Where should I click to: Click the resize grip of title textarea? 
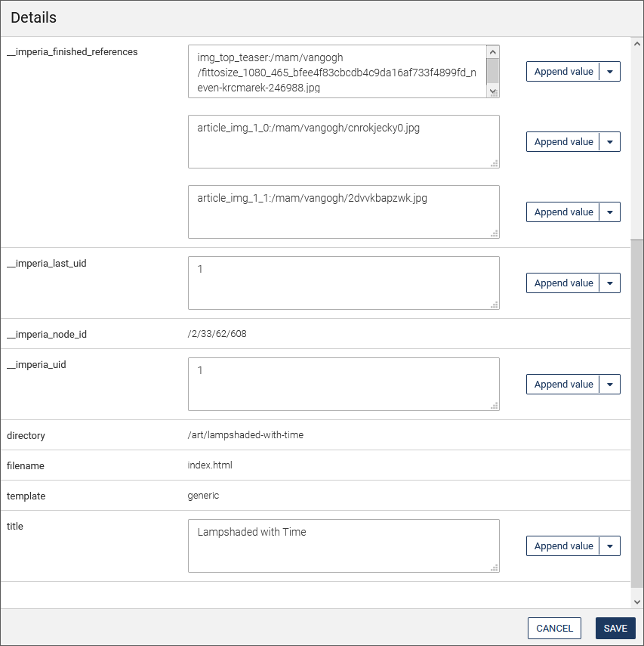click(495, 567)
